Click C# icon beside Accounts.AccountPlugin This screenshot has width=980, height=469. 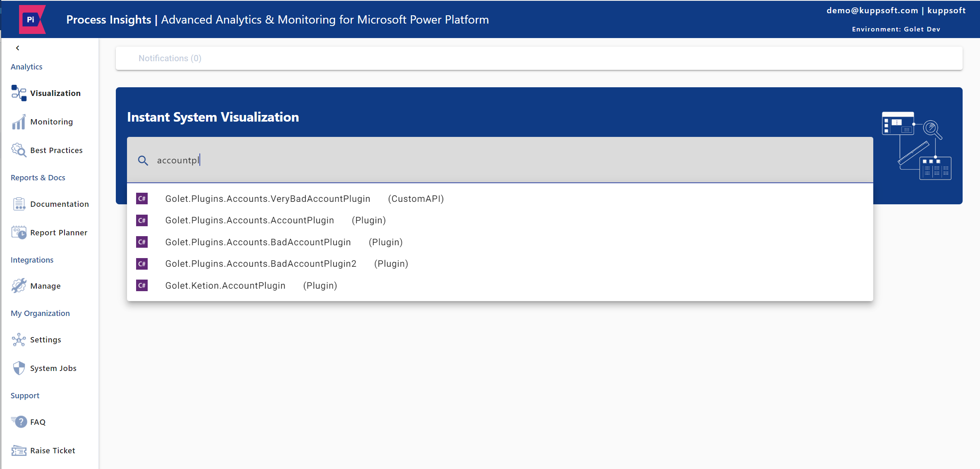tap(142, 220)
